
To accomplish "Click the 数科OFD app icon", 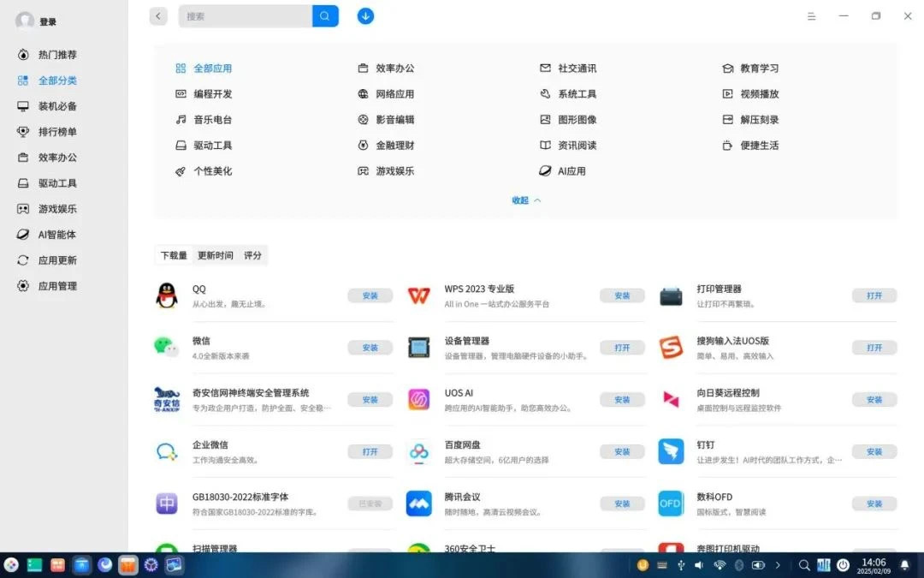I will 671,504.
